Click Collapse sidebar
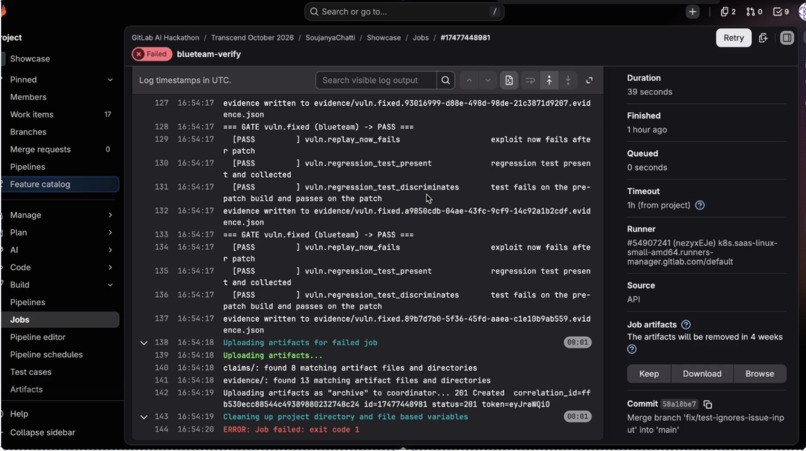Screen dimensions: 806x451 pyautogui.click(x=42, y=432)
